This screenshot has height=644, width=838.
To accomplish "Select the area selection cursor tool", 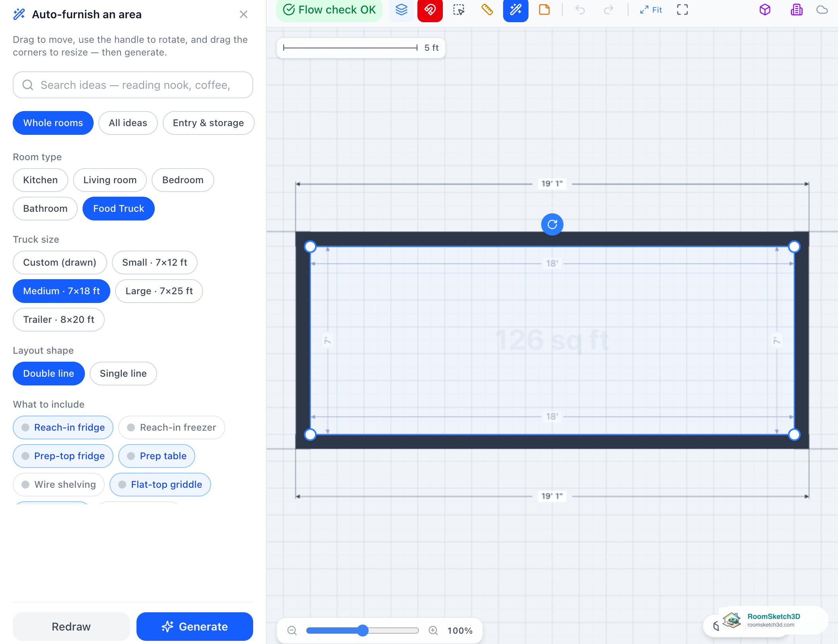I will pyautogui.click(x=459, y=10).
